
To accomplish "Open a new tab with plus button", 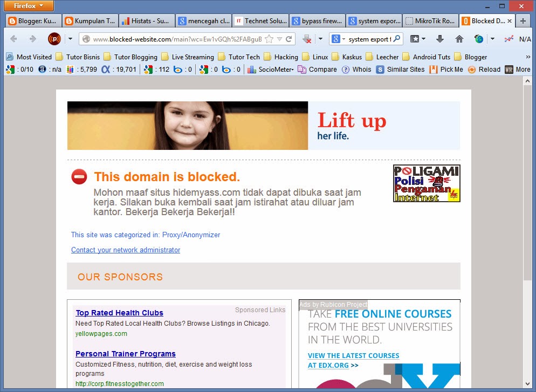I will [x=523, y=21].
